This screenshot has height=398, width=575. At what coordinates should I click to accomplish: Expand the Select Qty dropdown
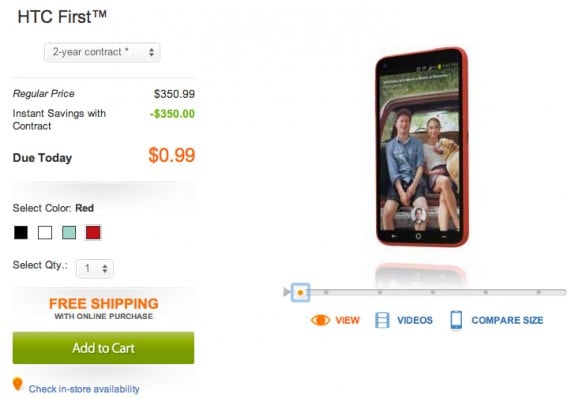pyautogui.click(x=95, y=269)
